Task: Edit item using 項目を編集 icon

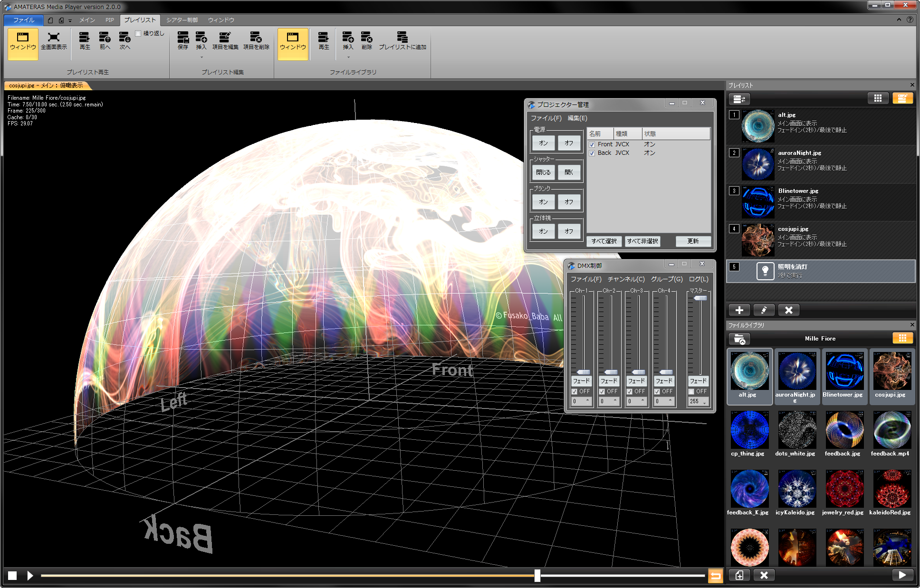Action: (225, 41)
